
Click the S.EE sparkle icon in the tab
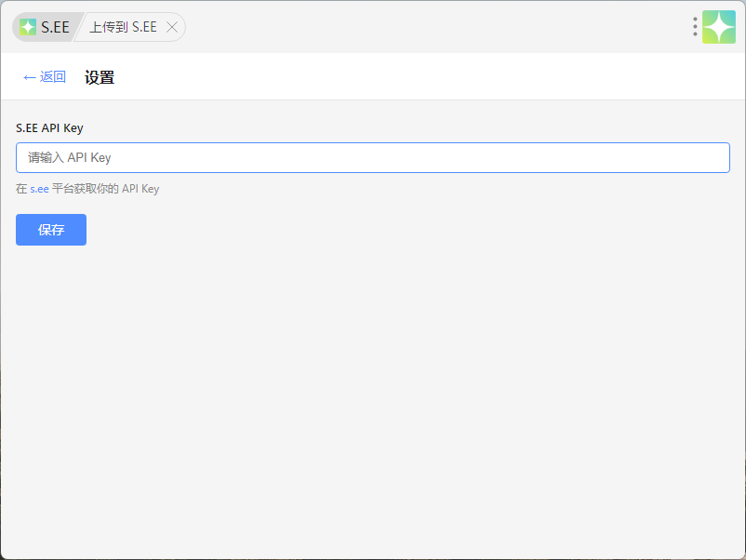pyautogui.click(x=28, y=27)
